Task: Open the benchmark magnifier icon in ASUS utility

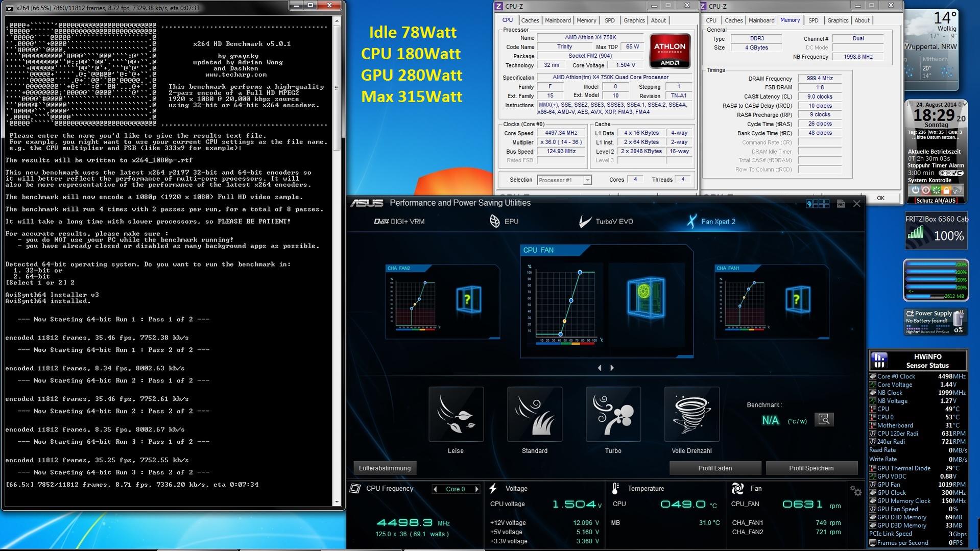Action: (x=824, y=420)
